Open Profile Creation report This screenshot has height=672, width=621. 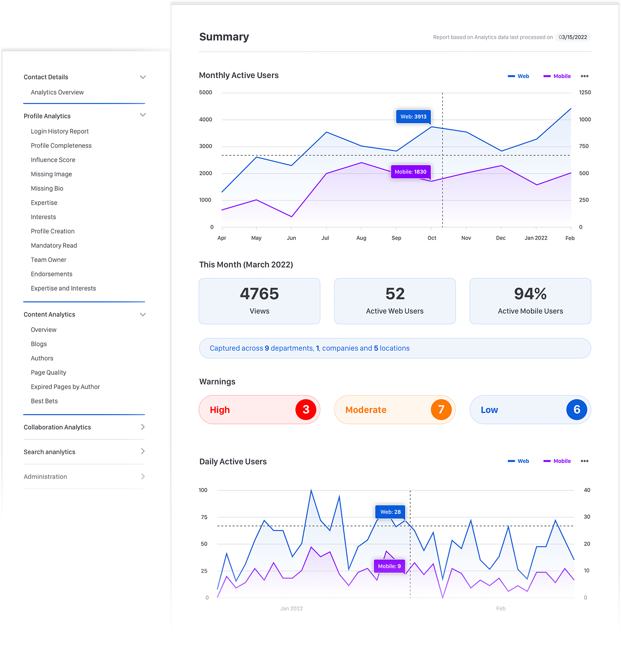tap(53, 231)
